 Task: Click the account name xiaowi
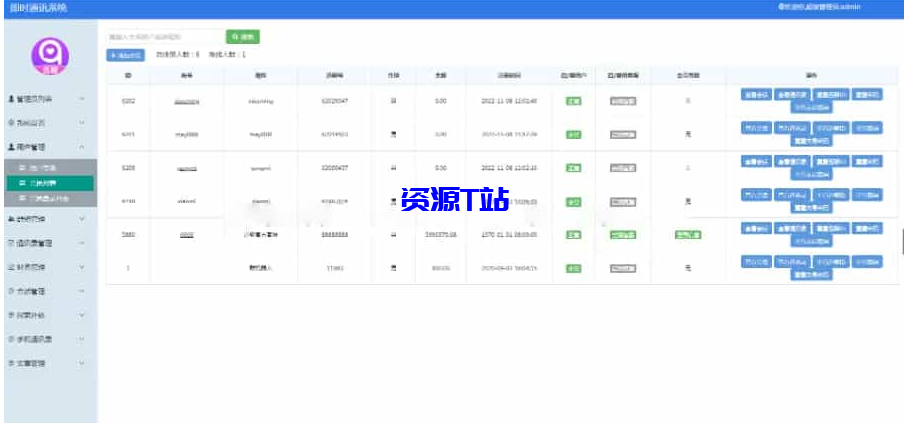[186, 202]
